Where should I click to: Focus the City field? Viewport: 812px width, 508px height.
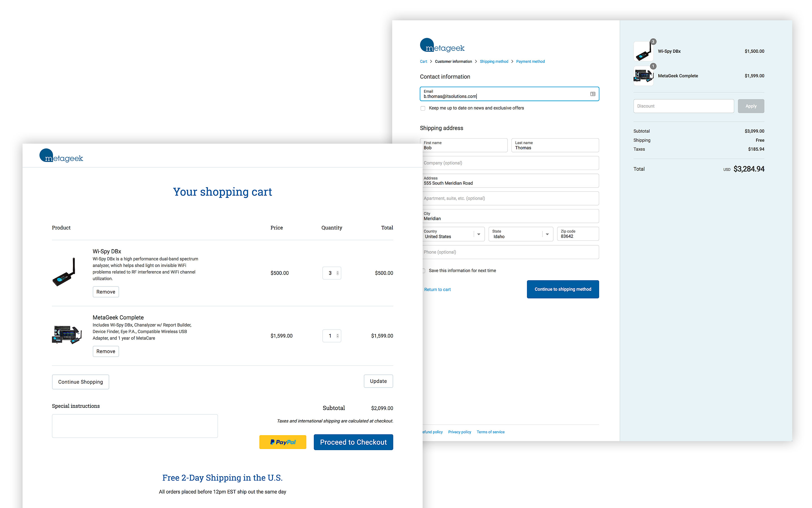[x=511, y=216]
